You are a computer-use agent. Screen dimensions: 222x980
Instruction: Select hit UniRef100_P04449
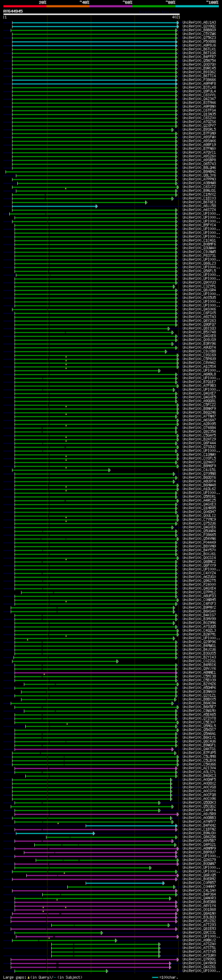coord(199,543)
